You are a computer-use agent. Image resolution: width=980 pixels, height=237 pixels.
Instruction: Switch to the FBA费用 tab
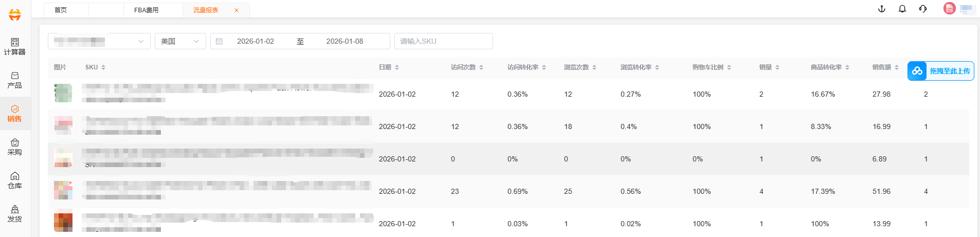(x=147, y=10)
